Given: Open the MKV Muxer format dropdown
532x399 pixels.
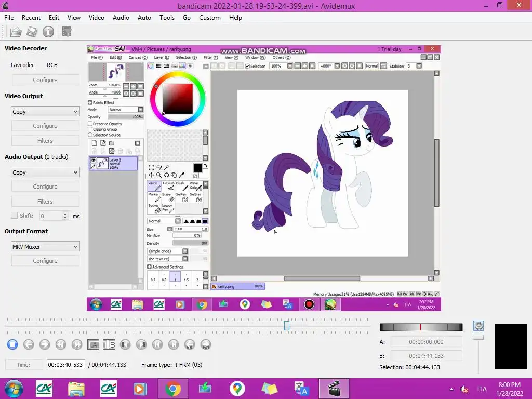Looking at the screenshot, I should [45, 247].
